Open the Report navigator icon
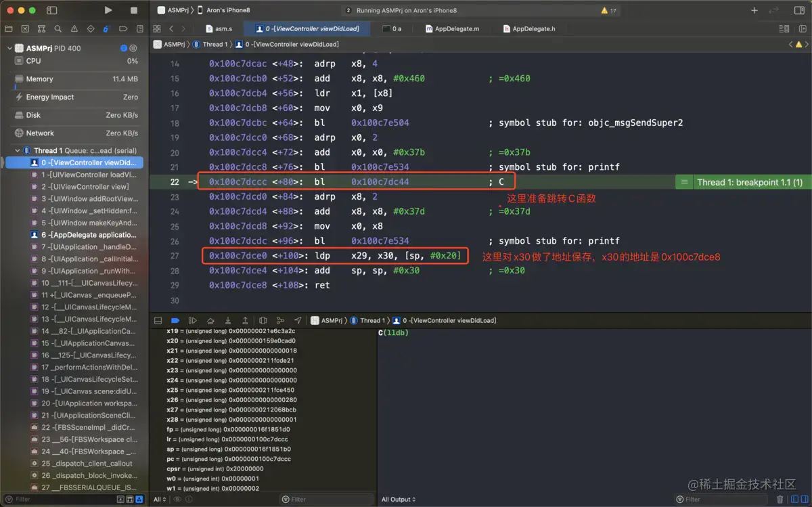This screenshot has height=507, width=812. click(x=139, y=29)
